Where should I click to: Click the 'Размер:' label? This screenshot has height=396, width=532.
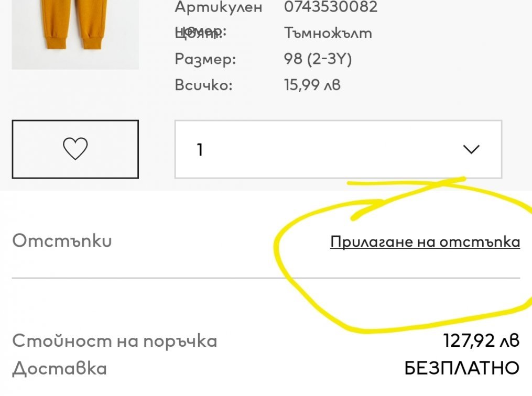(205, 59)
